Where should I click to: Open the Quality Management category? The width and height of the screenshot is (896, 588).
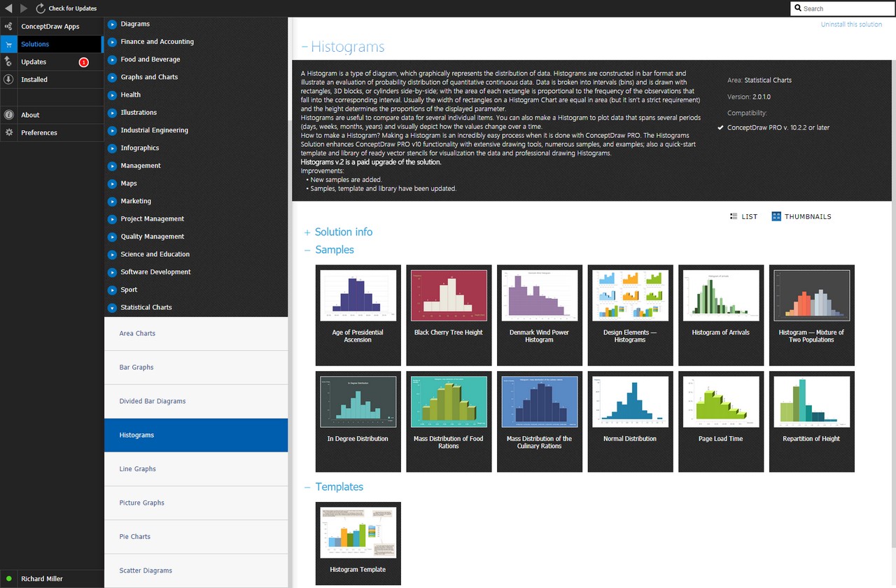(x=153, y=237)
